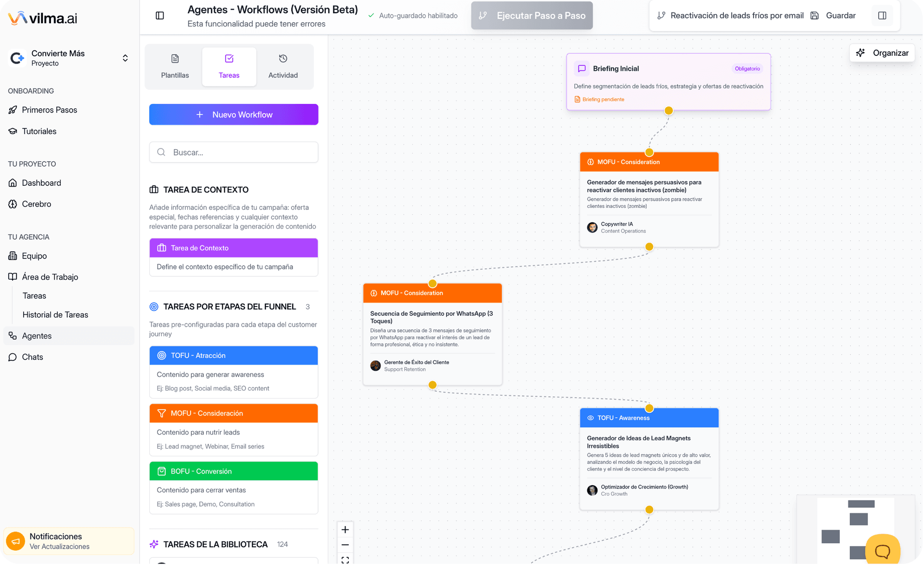This screenshot has height=565, width=924.
Task: Click the Nuevo Workflow button
Action: pyautogui.click(x=233, y=115)
